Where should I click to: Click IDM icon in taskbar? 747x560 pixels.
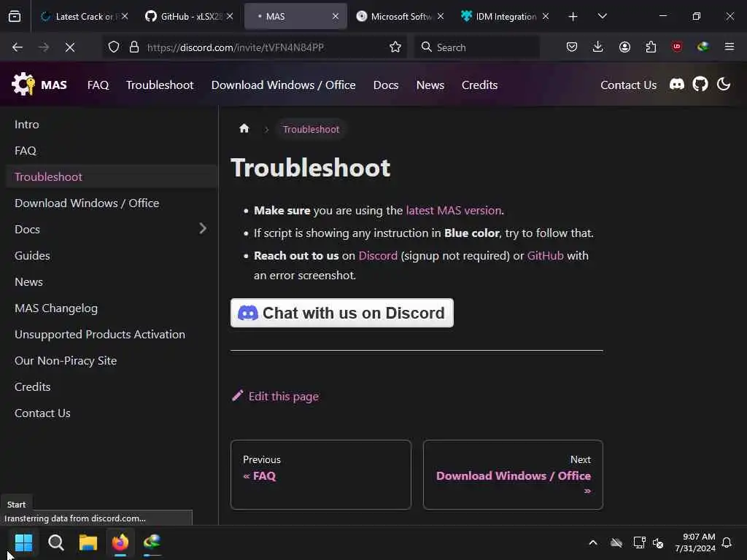point(152,542)
